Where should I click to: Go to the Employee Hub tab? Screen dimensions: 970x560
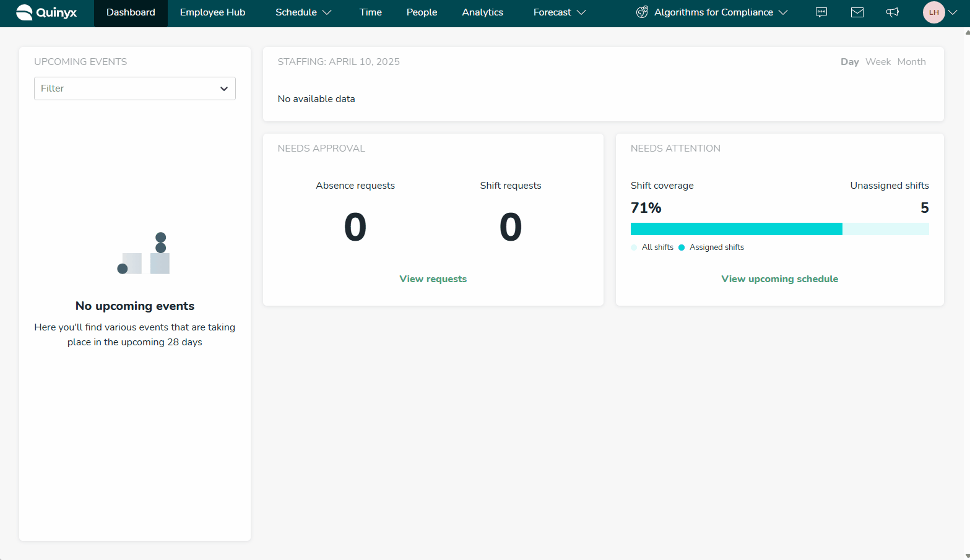tap(212, 12)
